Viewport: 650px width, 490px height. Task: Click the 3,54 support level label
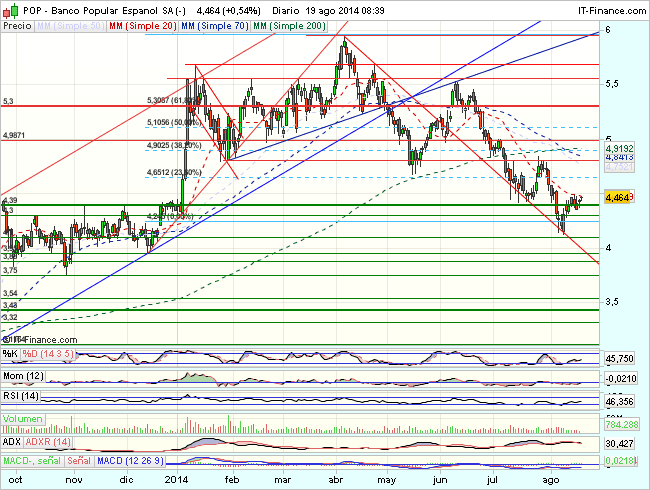10,293
